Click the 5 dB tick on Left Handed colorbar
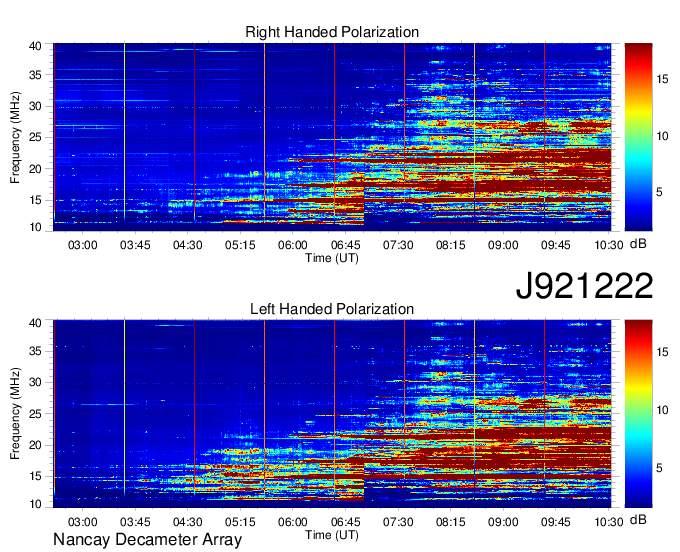Image resolution: width=680 pixels, height=552 pixels. (659, 468)
